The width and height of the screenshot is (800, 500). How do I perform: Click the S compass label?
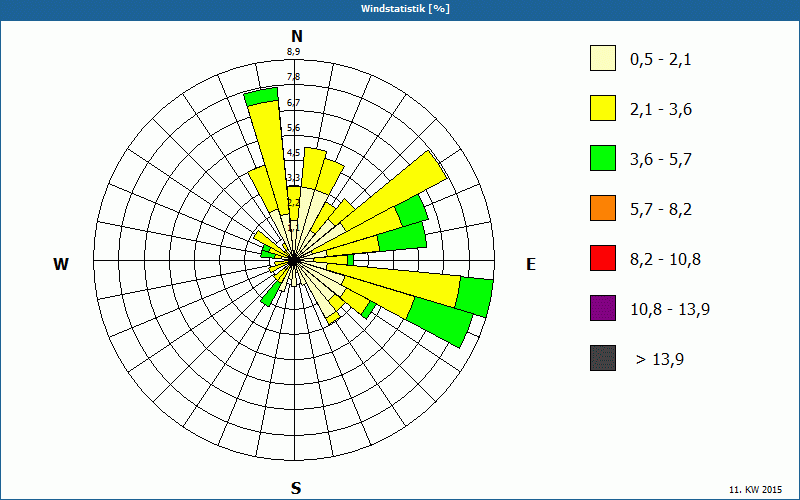[296, 488]
